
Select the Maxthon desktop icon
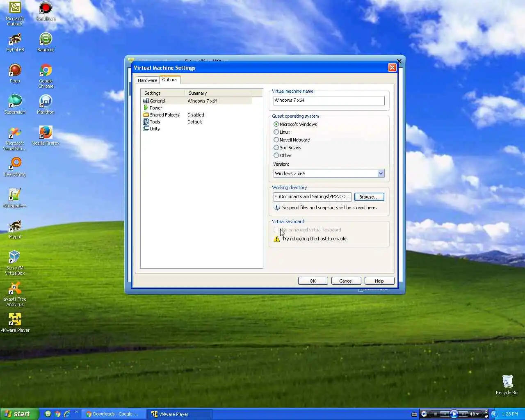46,105
